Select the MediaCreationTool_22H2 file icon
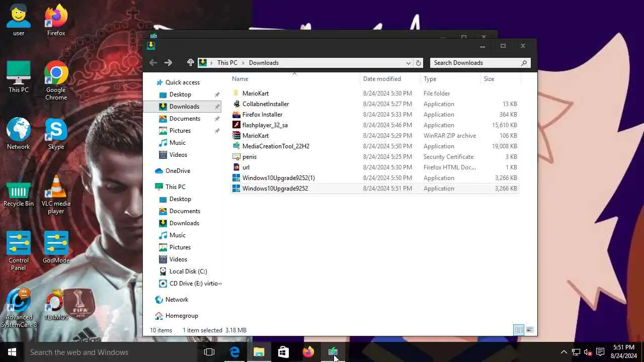Screen dimensions: 644x362 (236, 146)
